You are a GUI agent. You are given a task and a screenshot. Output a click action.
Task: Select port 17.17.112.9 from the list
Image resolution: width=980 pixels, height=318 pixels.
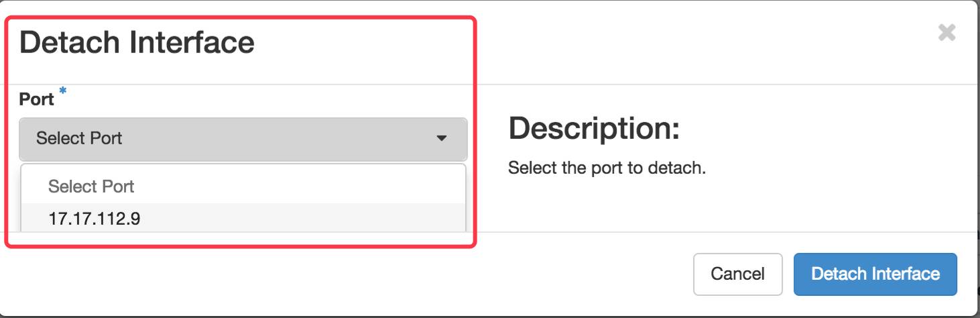(x=94, y=219)
